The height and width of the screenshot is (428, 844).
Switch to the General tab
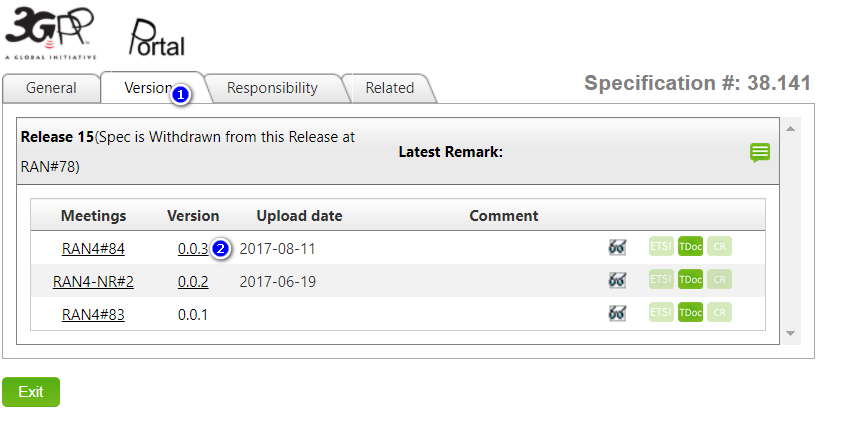click(51, 88)
